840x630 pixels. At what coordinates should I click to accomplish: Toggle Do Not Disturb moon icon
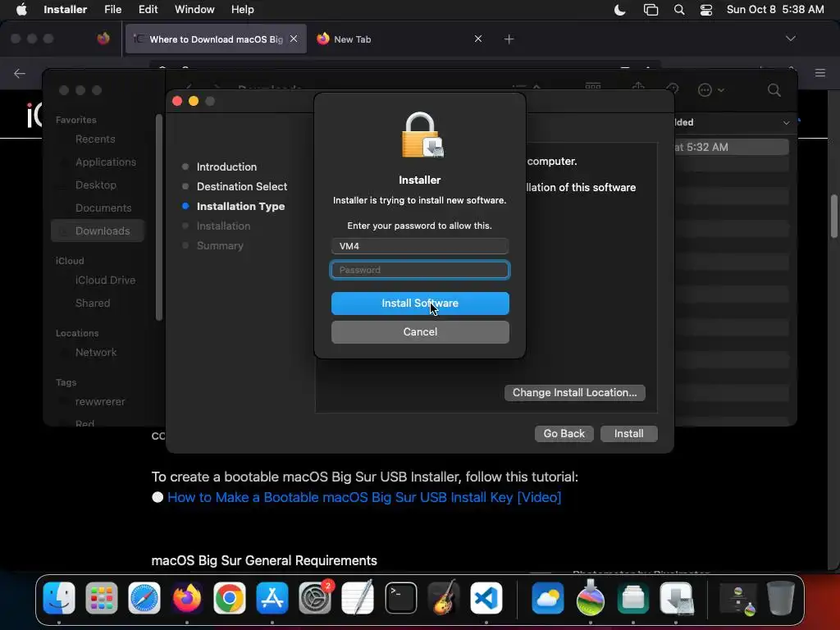[620, 10]
